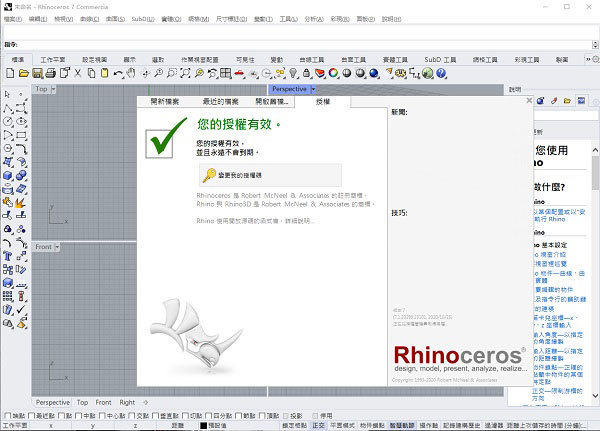Open the SubD(U) menu
This screenshot has width=600, height=431.
pyautogui.click(x=143, y=19)
